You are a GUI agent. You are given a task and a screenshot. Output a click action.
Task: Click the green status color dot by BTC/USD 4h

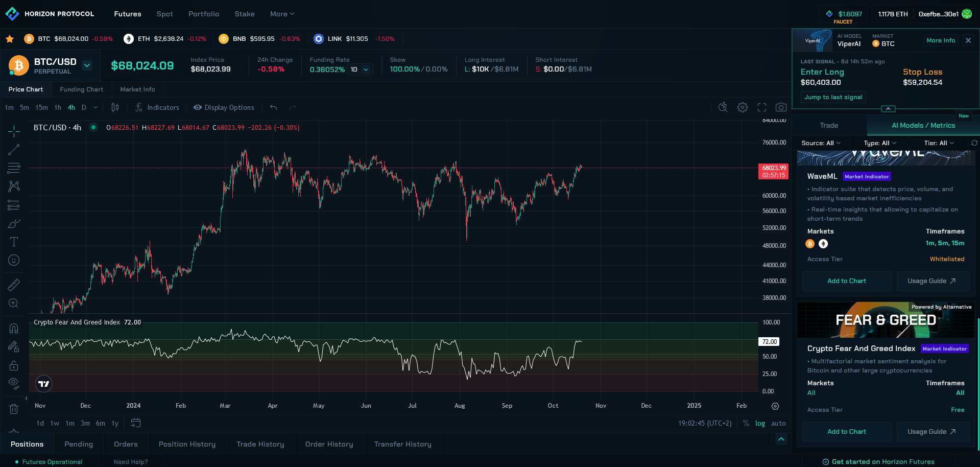(x=93, y=127)
